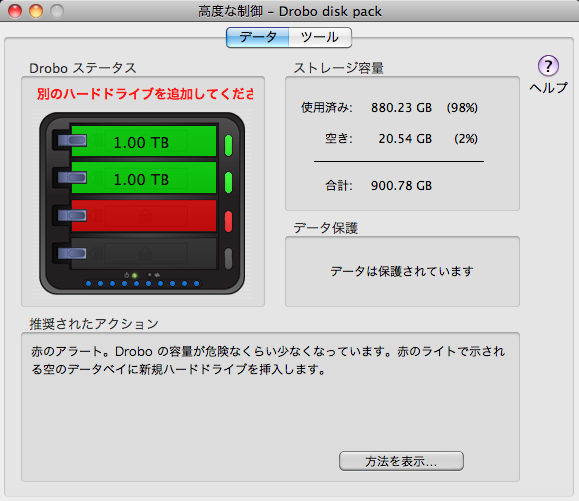Click the blue capacity LED row on Drobo
This screenshot has height=501, width=579.
(143, 284)
